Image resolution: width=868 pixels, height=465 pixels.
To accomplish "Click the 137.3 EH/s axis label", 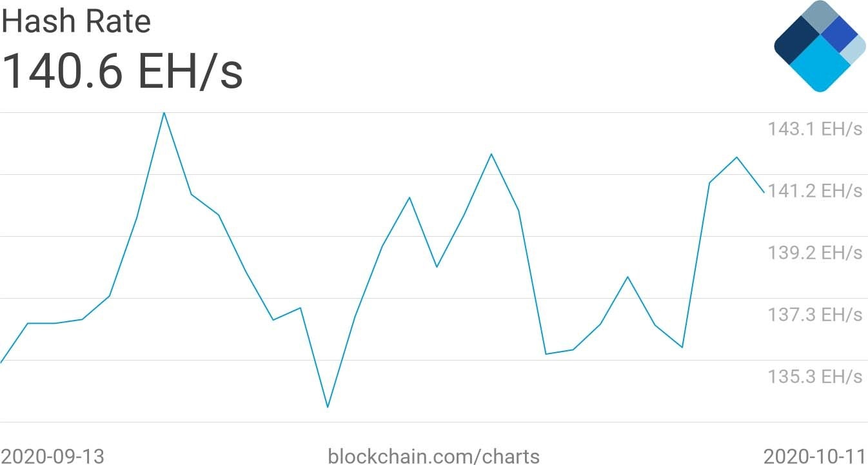I will 814,315.
